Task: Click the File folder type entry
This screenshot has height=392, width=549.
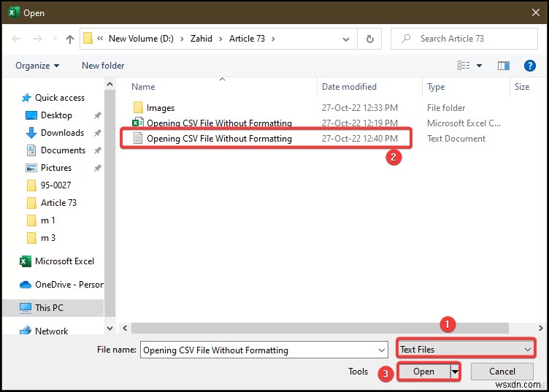Action: coord(446,108)
